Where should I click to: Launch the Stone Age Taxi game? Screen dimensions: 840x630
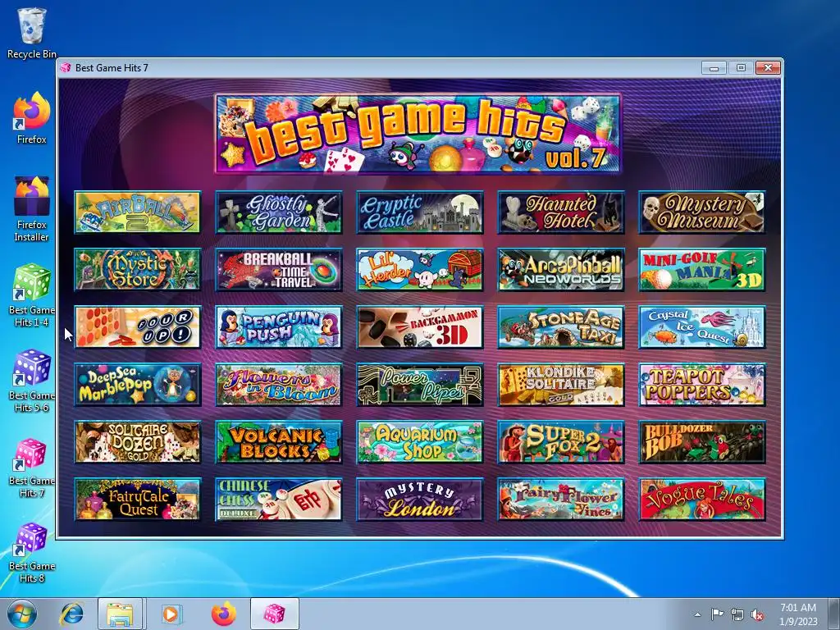click(x=561, y=326)
